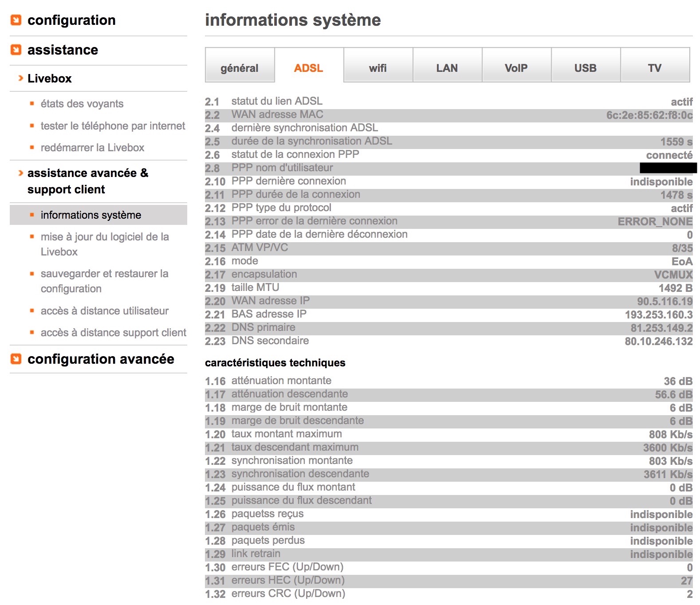Click tester le téléphone par internet
The width and height of the screenshot is (700, 605).
click(x=113, y=126)
